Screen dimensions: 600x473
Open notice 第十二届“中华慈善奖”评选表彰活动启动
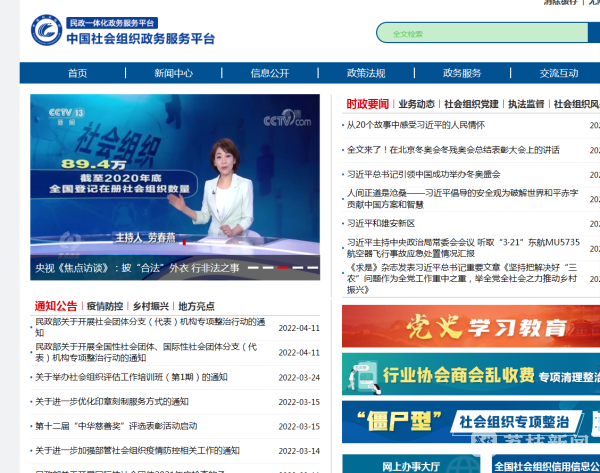[116, 426]
